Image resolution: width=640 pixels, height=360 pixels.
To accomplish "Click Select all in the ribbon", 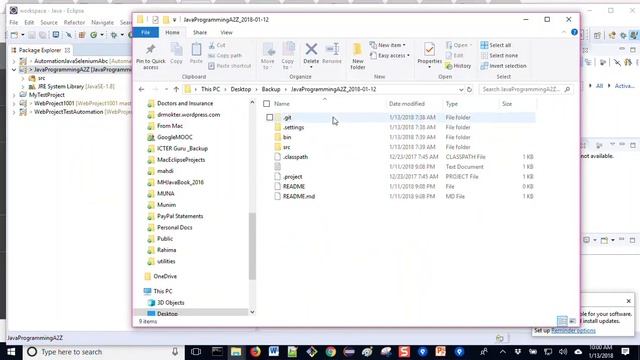I will (496, 45).
